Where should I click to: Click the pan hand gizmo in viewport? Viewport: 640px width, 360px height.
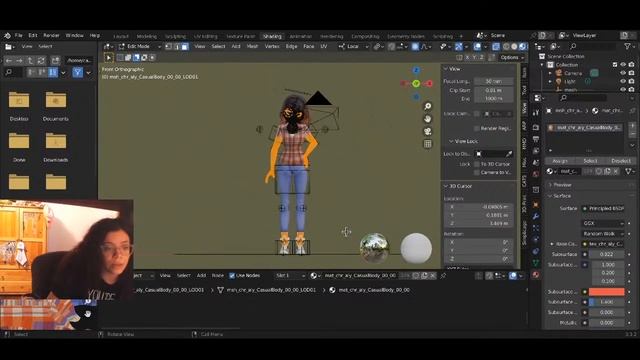427,119
